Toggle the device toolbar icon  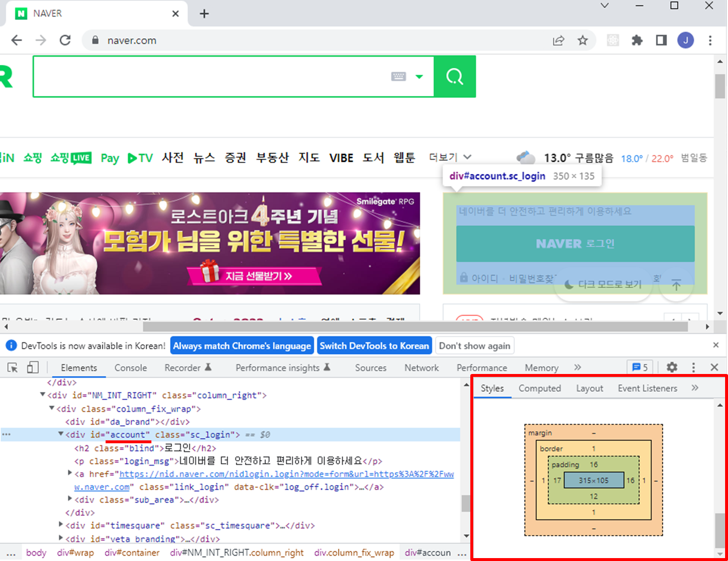click(x=32, y=368)
